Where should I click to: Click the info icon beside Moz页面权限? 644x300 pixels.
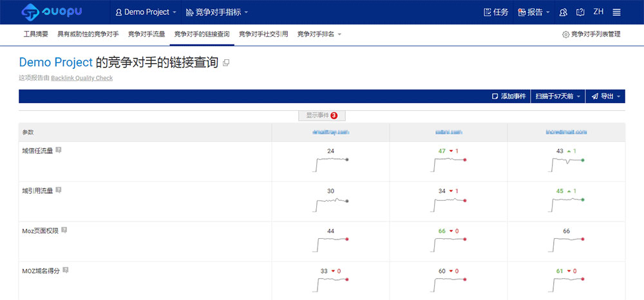64,230
